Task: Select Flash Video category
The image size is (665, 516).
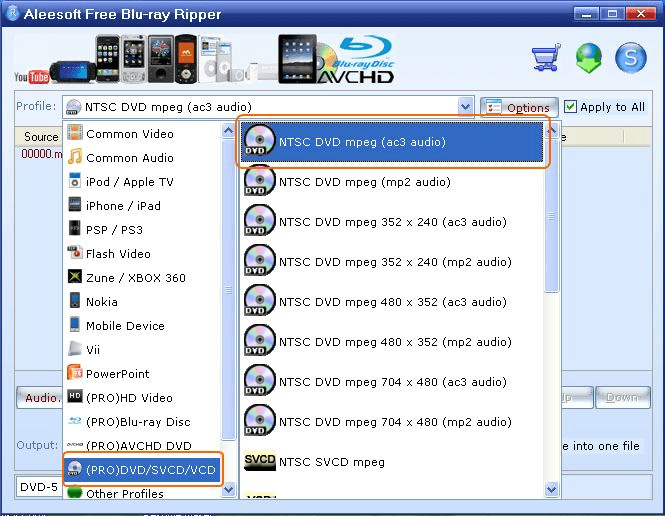Action: click(142, 254)
